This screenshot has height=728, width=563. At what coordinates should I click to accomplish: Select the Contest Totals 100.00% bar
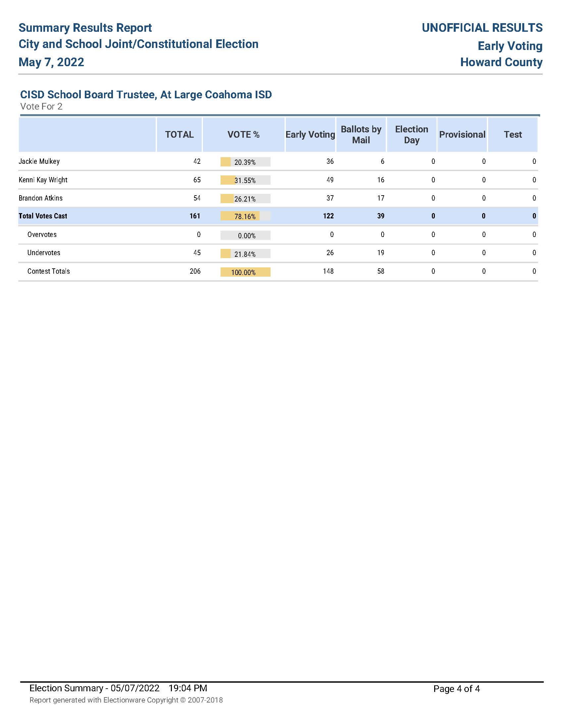[245, 272]
